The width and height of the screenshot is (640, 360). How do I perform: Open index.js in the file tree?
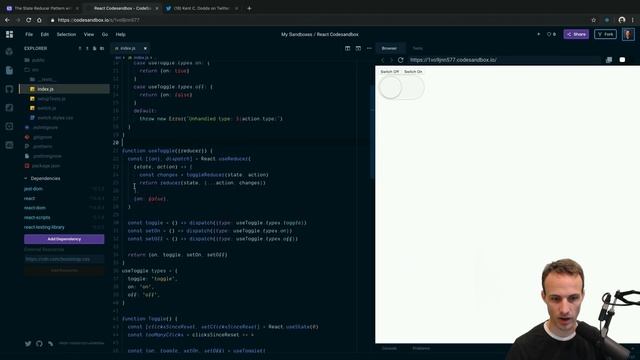[x=64, y=89]
